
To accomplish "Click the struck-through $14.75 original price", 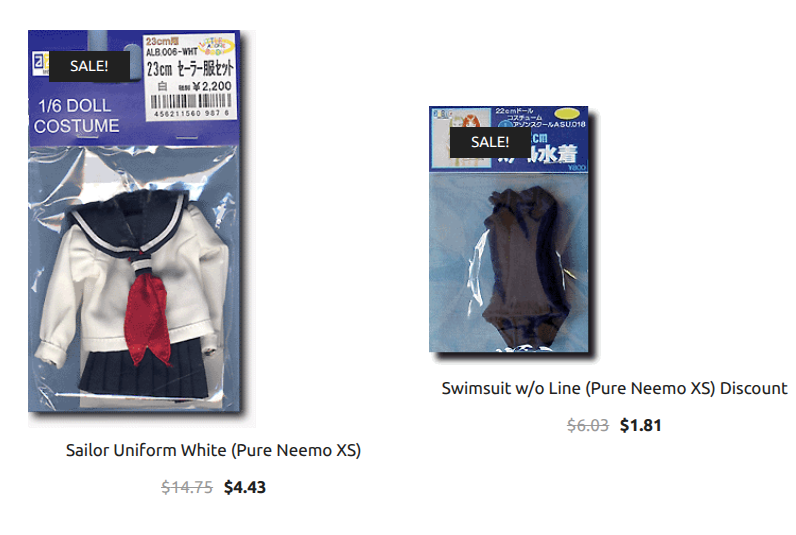I will coord(187,487).
